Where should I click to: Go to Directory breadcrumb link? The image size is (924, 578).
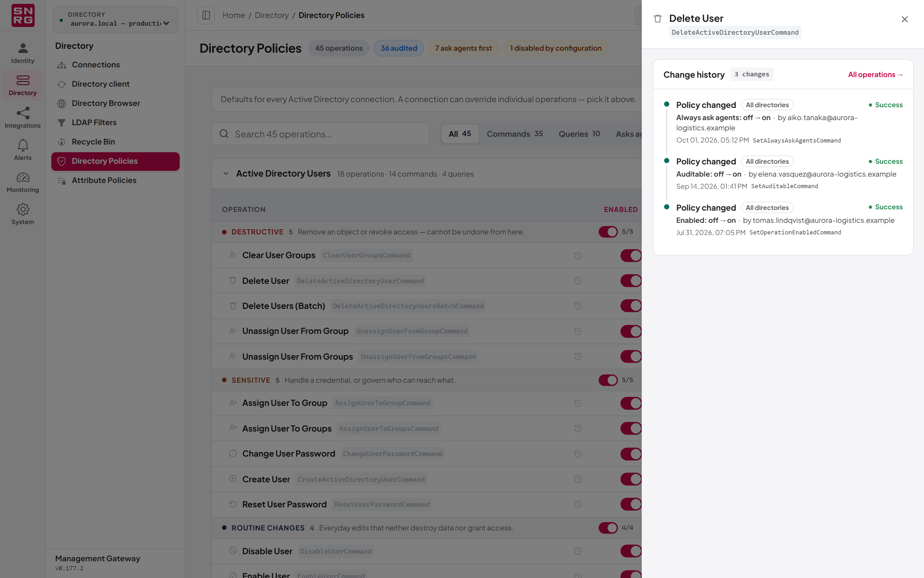pyautogui.click(x=271, y=15)
